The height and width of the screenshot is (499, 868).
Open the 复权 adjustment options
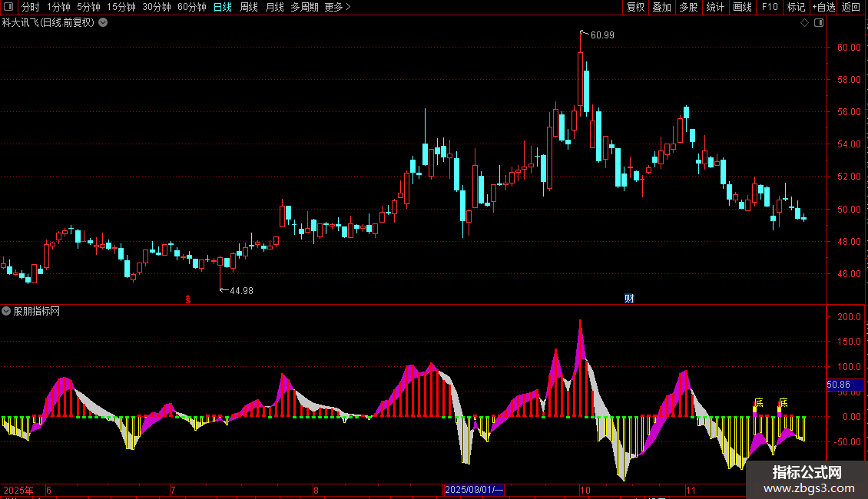(635, 7)
